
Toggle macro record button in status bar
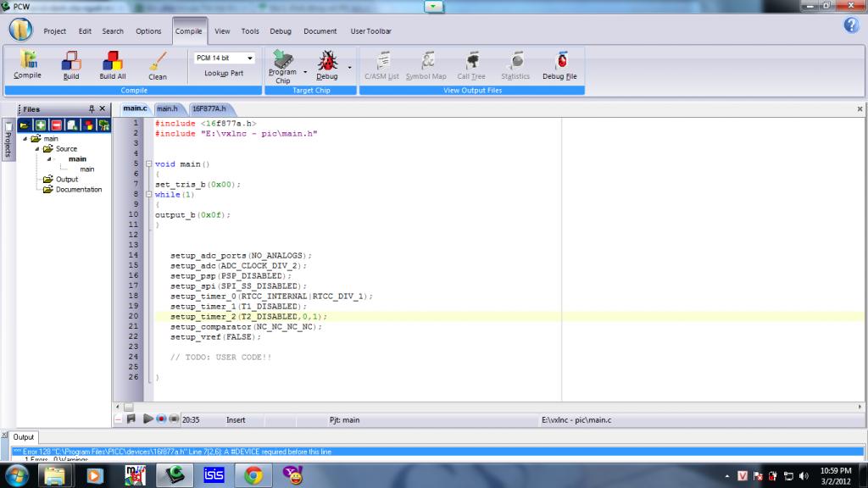coord(160,419)
